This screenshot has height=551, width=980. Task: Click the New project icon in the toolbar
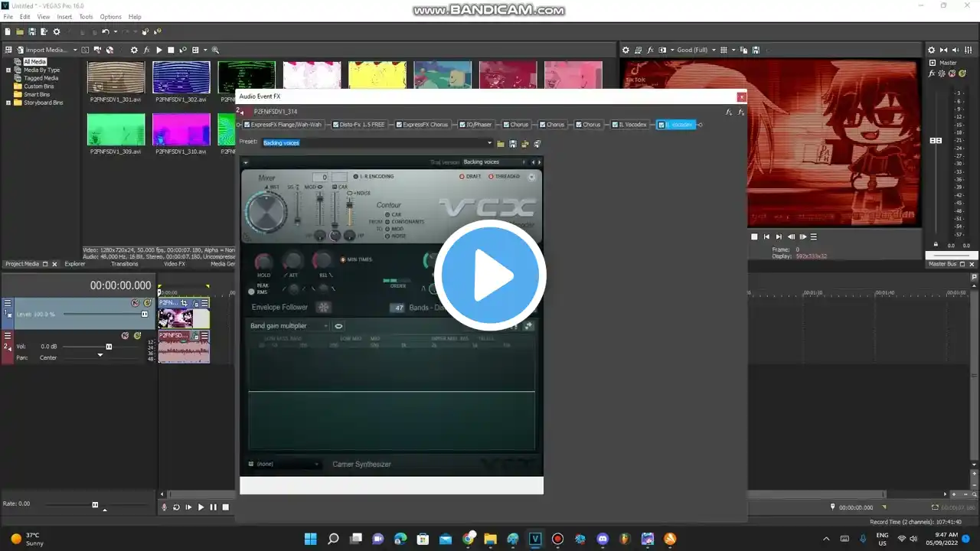8,31
